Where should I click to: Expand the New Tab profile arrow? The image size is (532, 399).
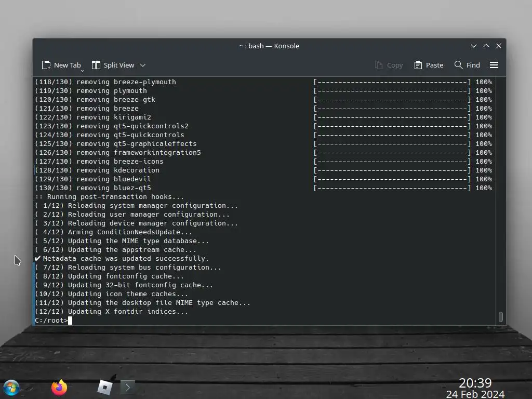click(82, 71)
